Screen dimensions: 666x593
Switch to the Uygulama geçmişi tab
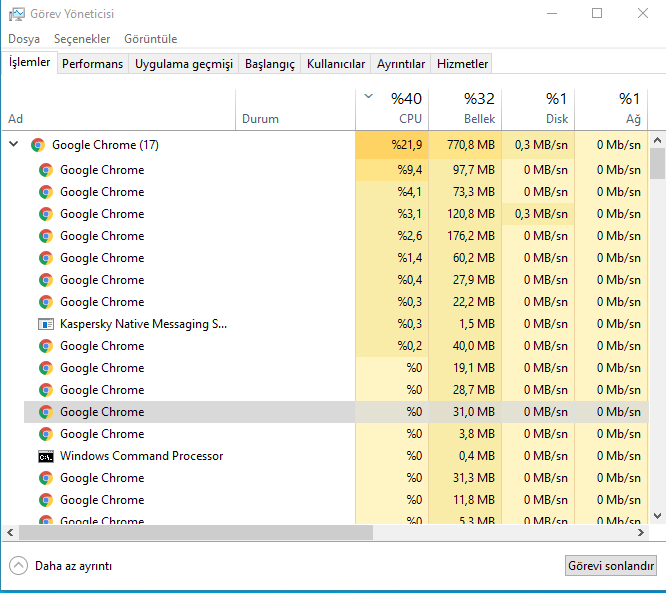[x=183, y=64]
